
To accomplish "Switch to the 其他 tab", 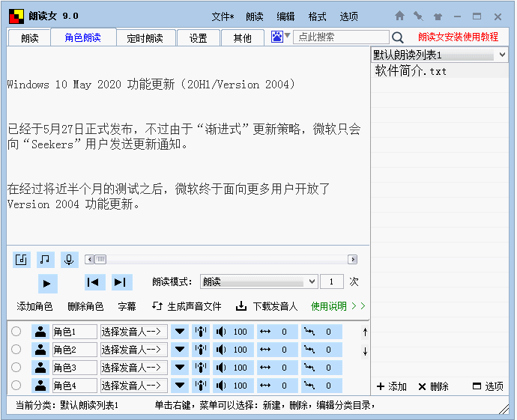I will pyautogui.click(x=243, y=38).
